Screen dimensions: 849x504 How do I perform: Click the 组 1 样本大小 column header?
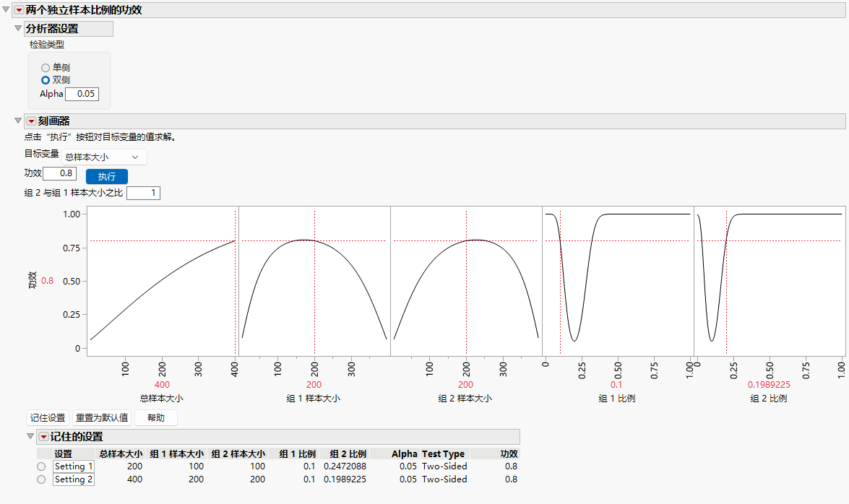(176, 453)
